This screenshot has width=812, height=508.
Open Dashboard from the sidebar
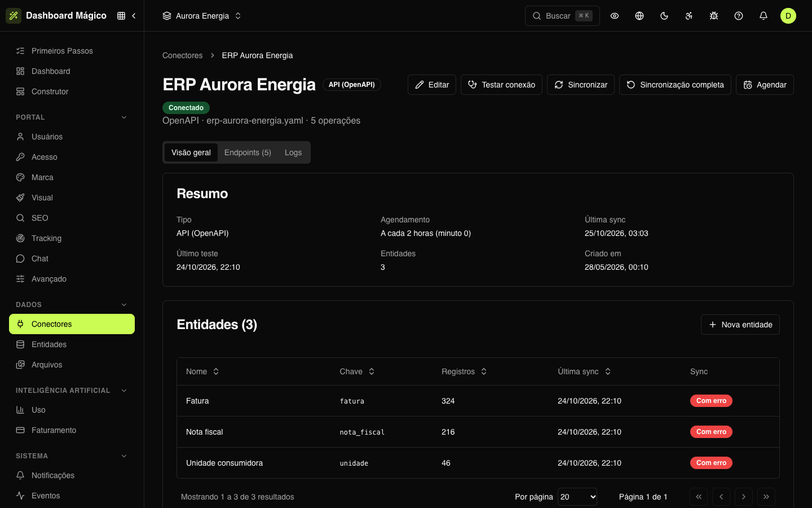[72, 71]
